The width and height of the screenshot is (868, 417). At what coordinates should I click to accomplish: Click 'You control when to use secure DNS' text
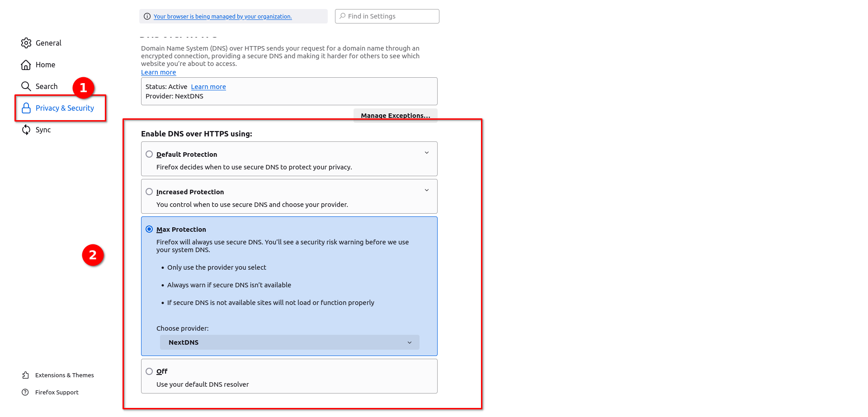(252, 205)
